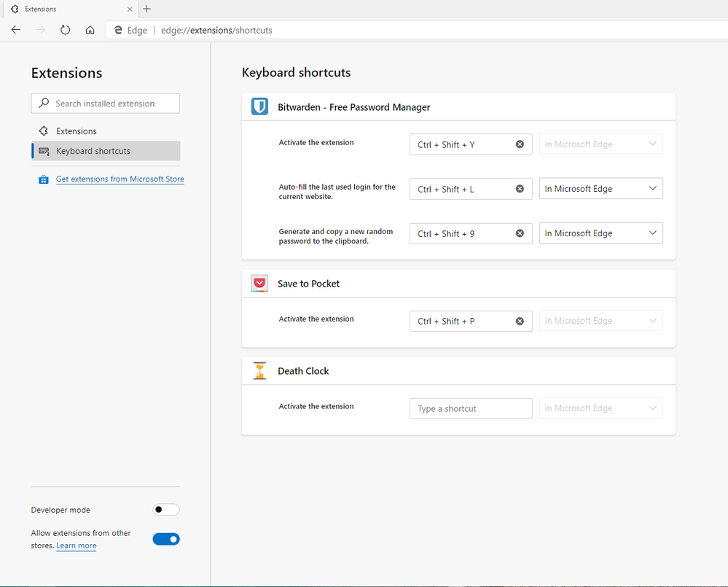Click Bitwarden's Activate the extension label
Screen dimensions: 728x587
(316, 143)
